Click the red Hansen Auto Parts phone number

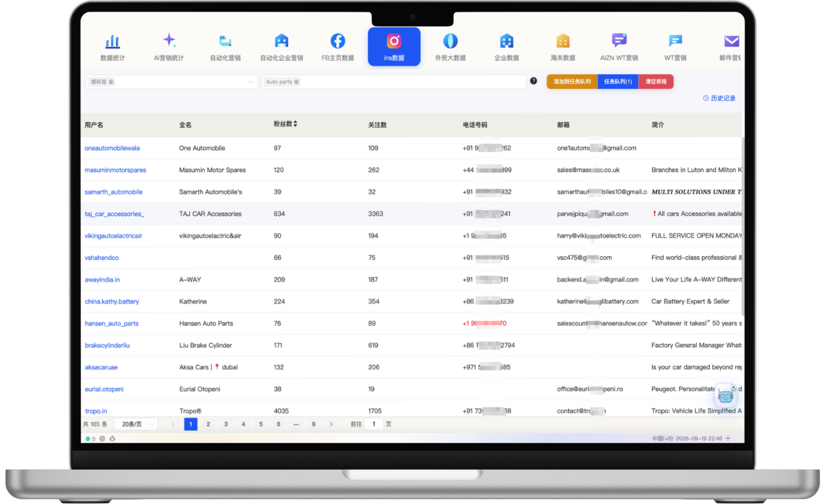tap(485, 323)
